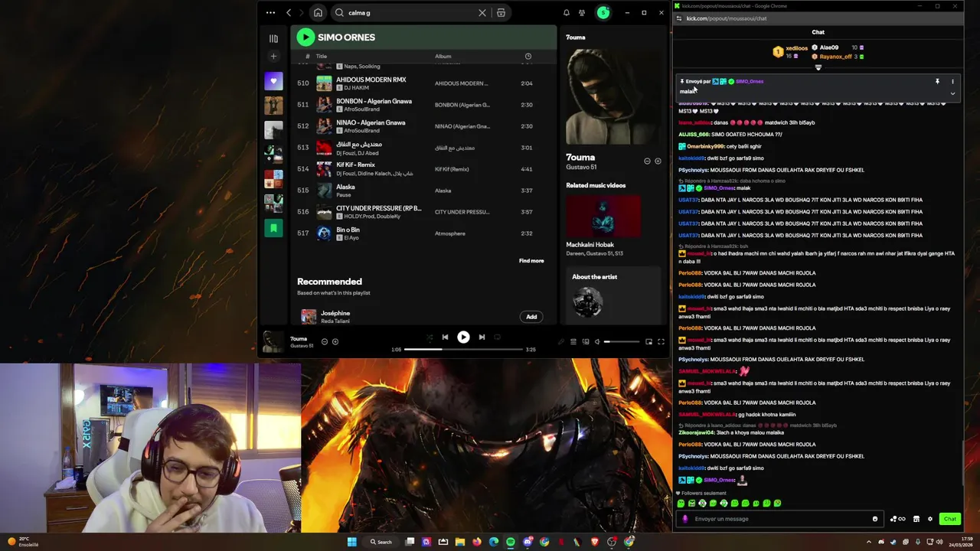Toggle repeat in player bar

point(497,337)
